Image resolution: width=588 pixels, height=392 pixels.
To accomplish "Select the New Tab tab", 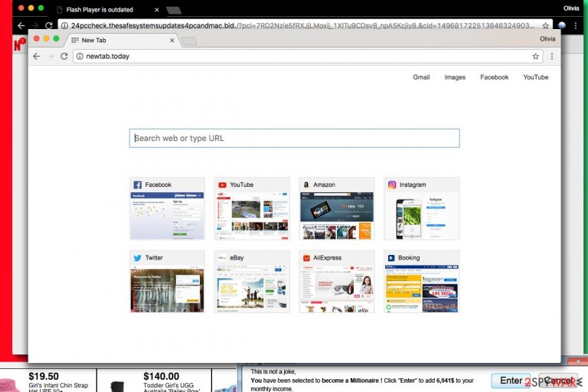I will [x=122, y=40].
